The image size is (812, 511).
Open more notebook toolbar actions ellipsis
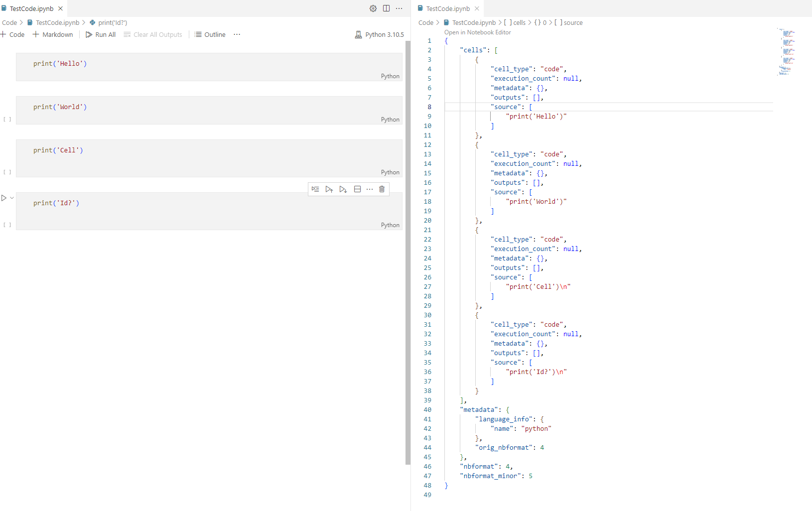click(237, 34)
